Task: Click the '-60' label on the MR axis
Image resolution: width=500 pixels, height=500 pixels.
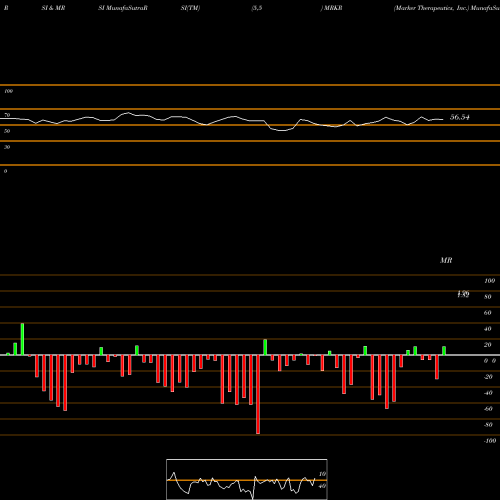Action: [488, 409]
